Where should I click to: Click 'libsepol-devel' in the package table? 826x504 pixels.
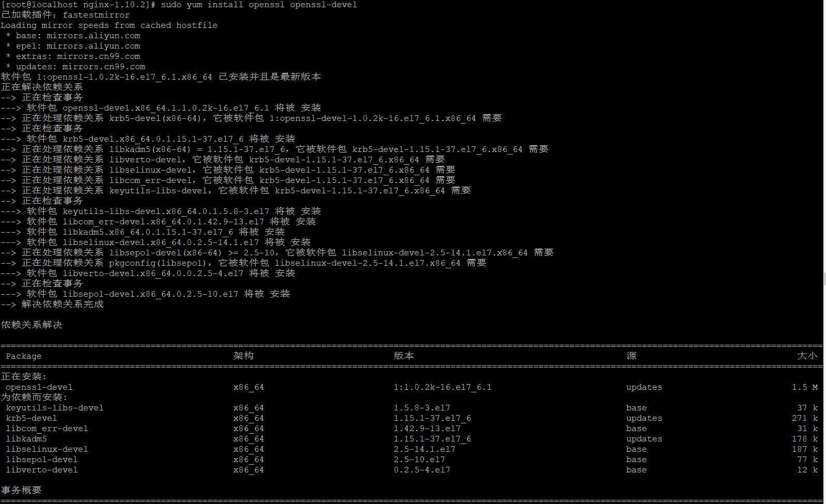pyautogui.click(x=42, y=460)
